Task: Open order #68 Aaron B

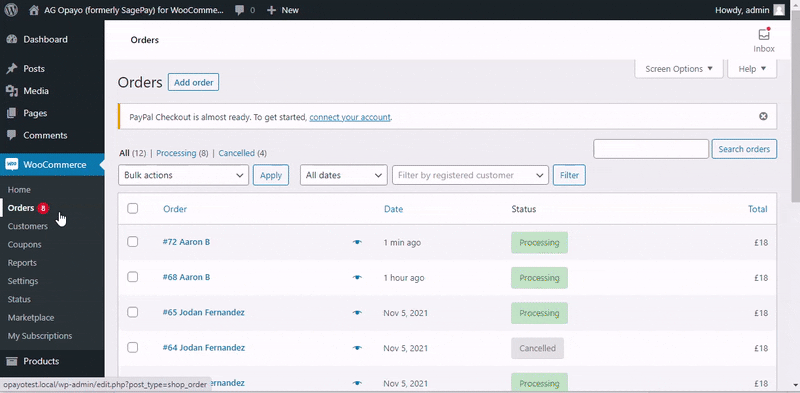Action: click(186, 277)
